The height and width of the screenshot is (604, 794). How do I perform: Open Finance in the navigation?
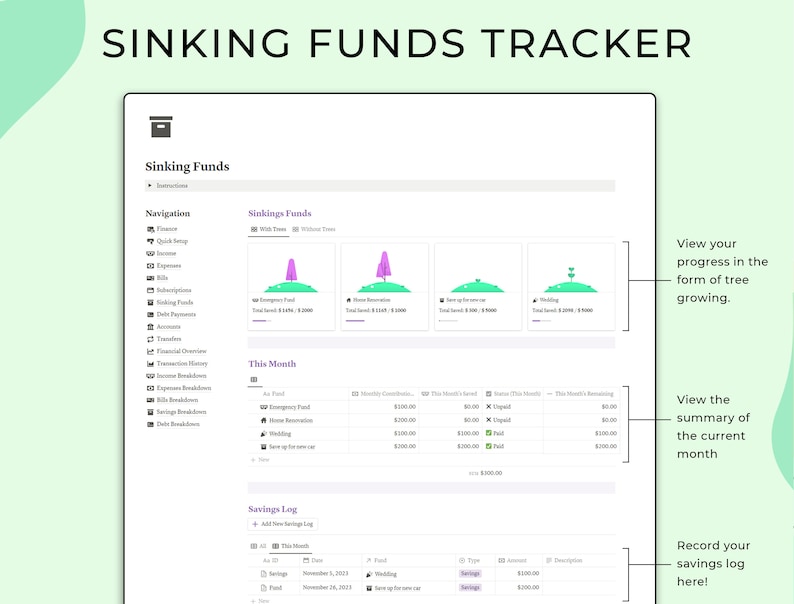coord(167,229)
